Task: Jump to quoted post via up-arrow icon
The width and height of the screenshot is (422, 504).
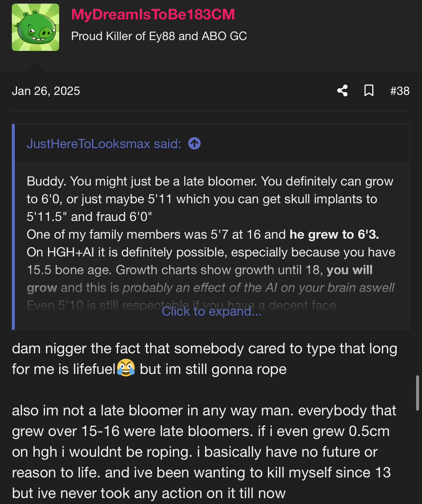Action: 194,143
